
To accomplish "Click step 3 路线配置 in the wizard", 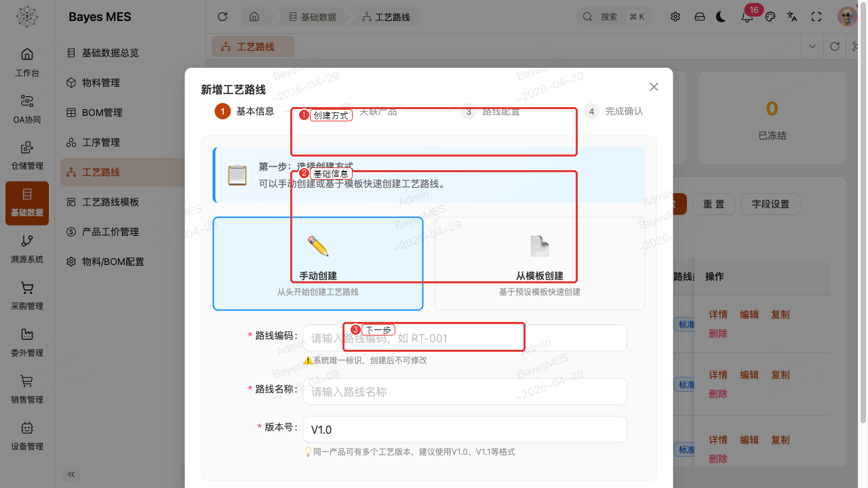I will pos(490,111).
